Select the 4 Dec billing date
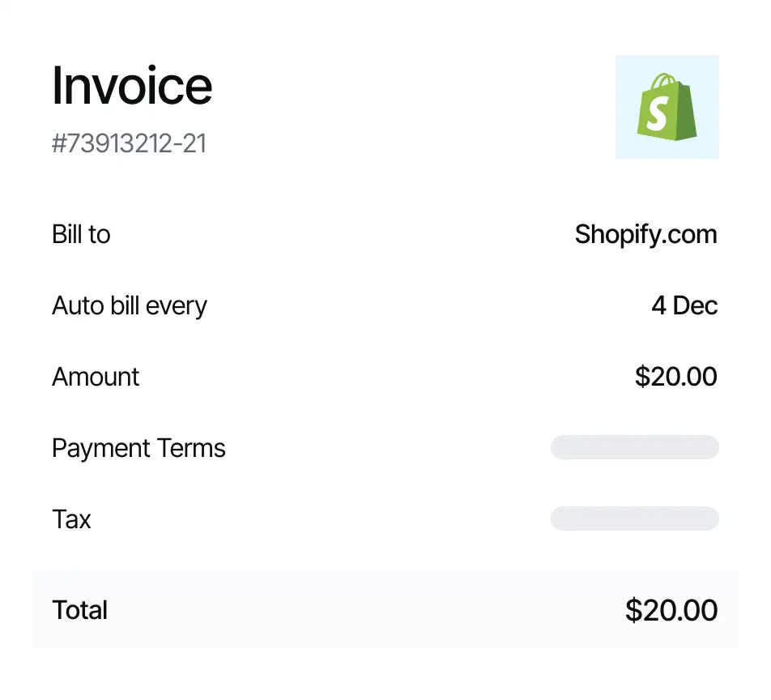Viewport: 771px width, 700px height. click(684, 305)
